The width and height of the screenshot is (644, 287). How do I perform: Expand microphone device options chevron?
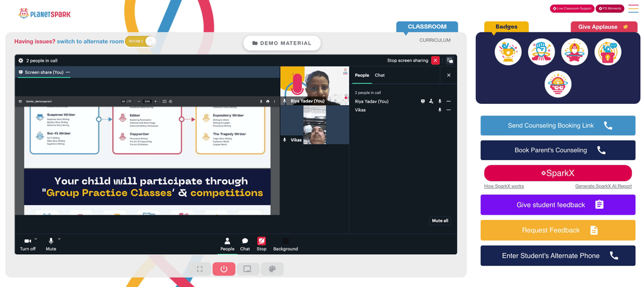(59, 239)
